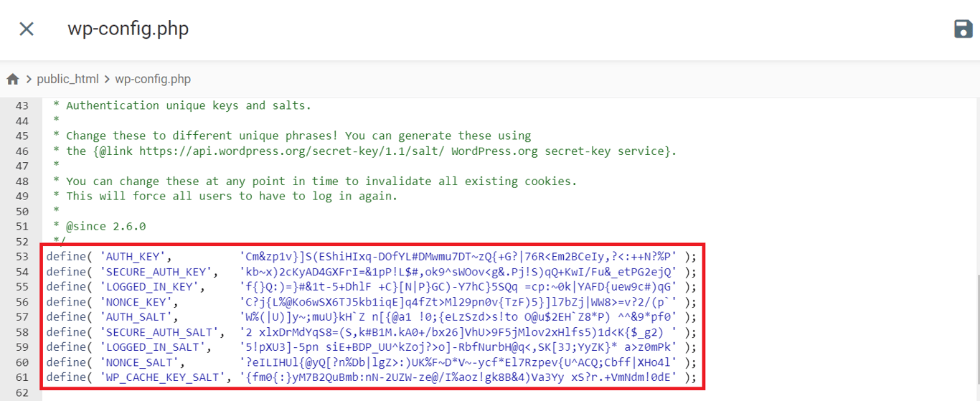
Task: Place cursor on the SECURE_AUTH_KEY define line
Action: pyautogui.click(x=372, y=272)
